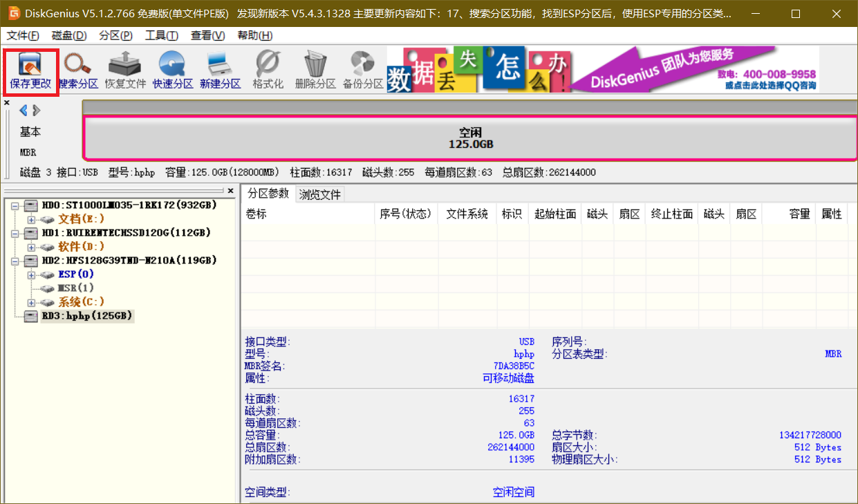The width and height of the screenshot is (858, 504).
Task: Close the disk tree panel with X
Action: click(x=231, y=190)
